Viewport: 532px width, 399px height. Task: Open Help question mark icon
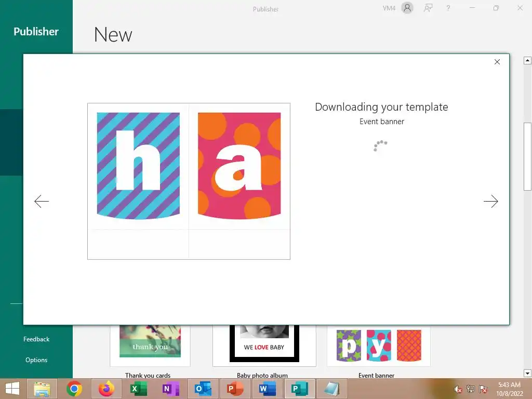point(448,8)
